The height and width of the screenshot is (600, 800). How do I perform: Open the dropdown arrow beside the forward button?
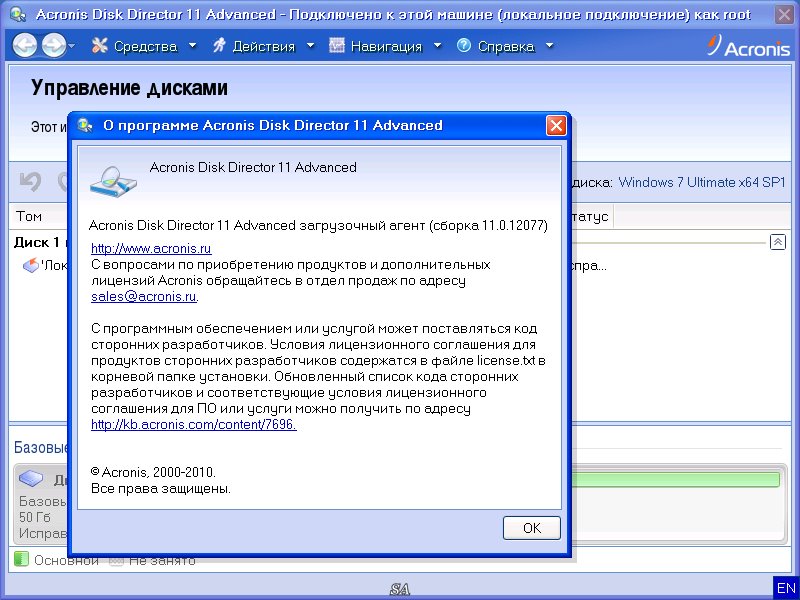click(x=72, y=46)
